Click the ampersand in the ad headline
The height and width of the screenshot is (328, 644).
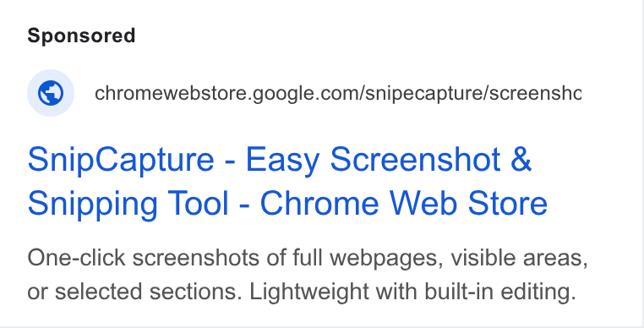[521, 160]
